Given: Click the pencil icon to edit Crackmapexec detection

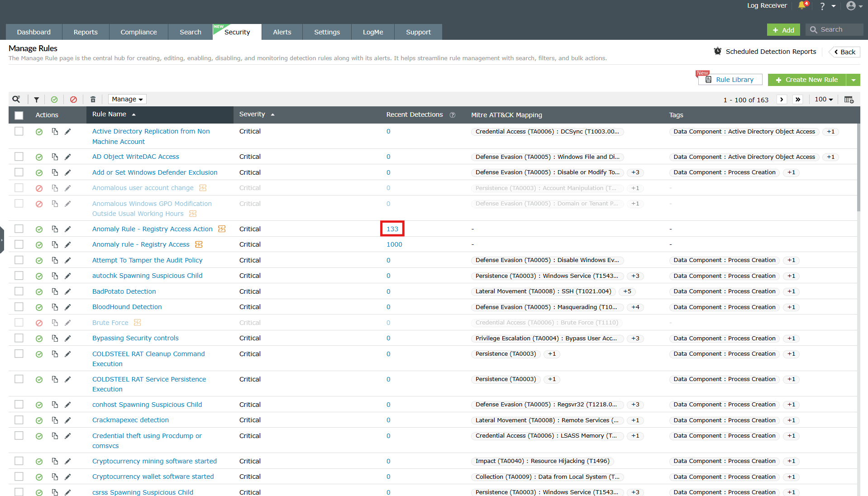Looking at the screenshot, I should click(x=68, y=420).
